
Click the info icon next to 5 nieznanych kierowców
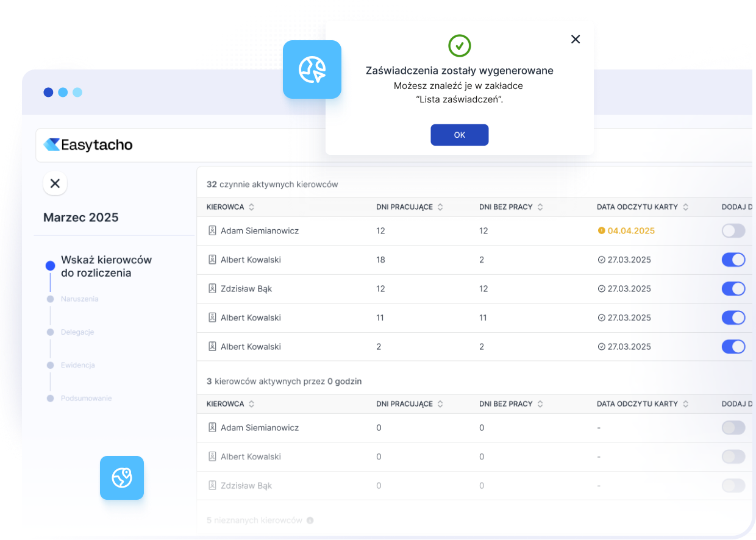310,520
